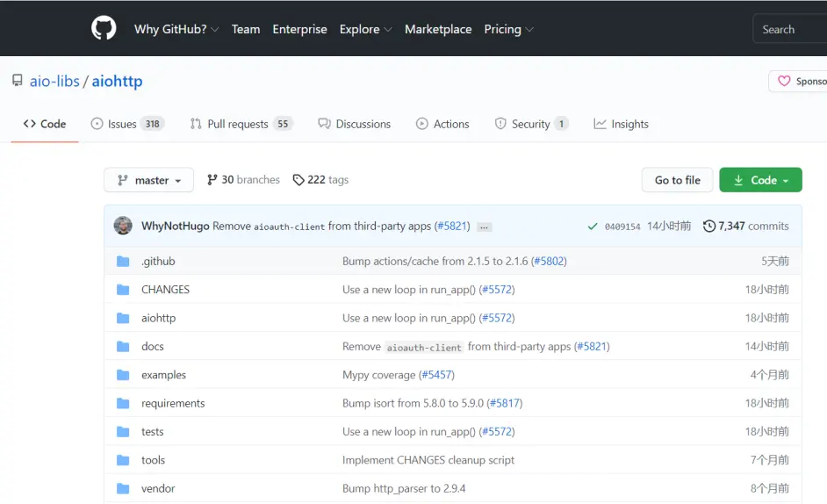Switch to the Insights tab
Viewport: 827px width, 504px height.
pos(621,124)
